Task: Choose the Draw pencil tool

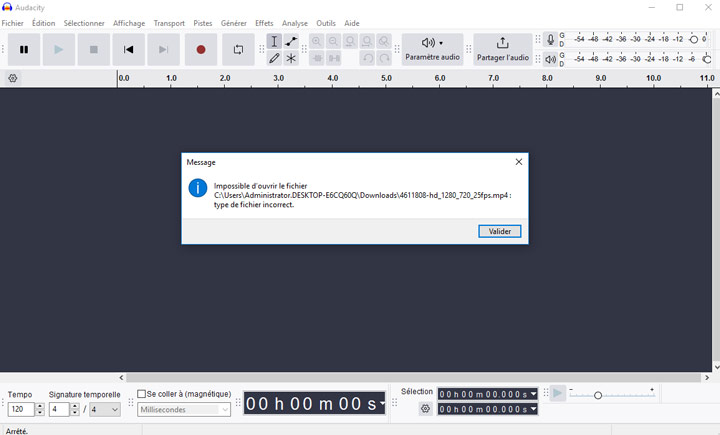Action: (274, 58)
